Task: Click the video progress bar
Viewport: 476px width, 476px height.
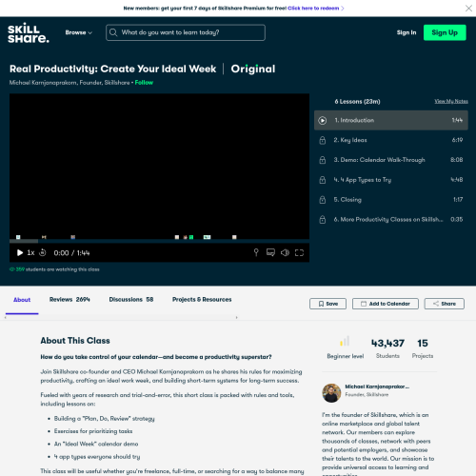Action: 159,241
